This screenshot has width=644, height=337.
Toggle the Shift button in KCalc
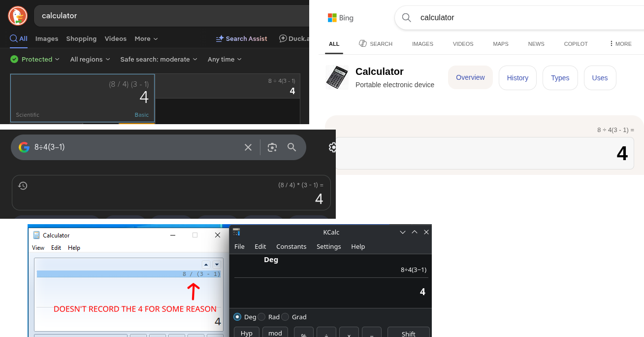[x=409, y=333]
